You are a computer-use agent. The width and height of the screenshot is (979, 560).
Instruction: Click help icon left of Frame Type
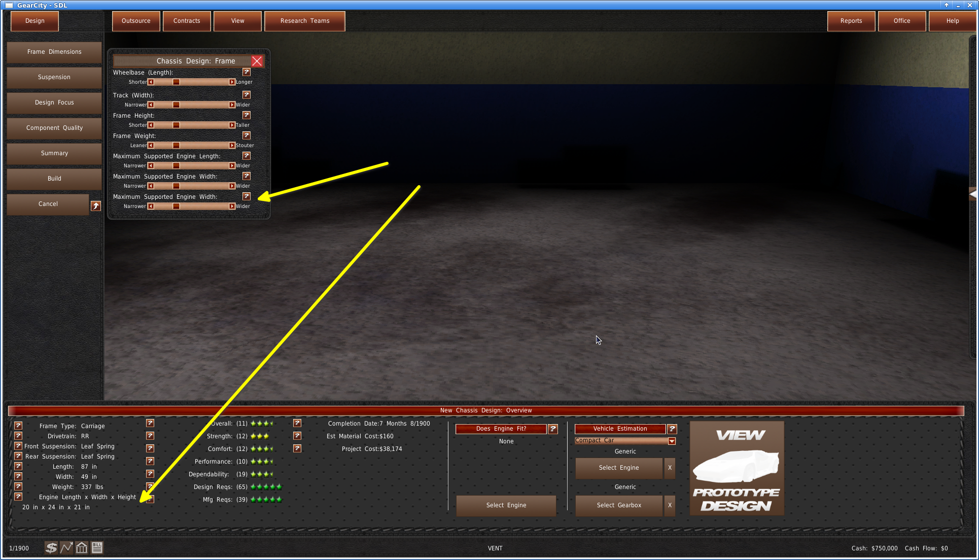18,426
